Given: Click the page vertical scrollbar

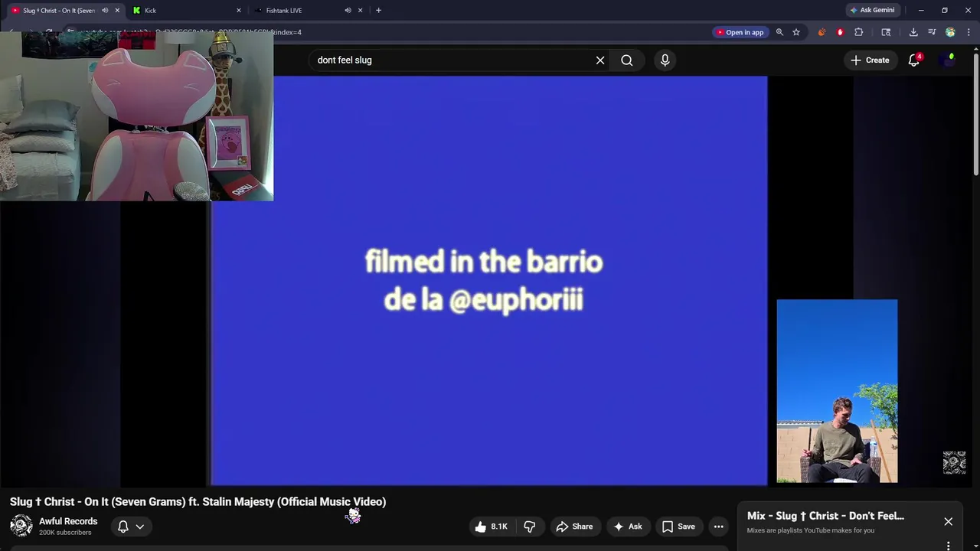Looking at the screenshot, I should point(975,113).
